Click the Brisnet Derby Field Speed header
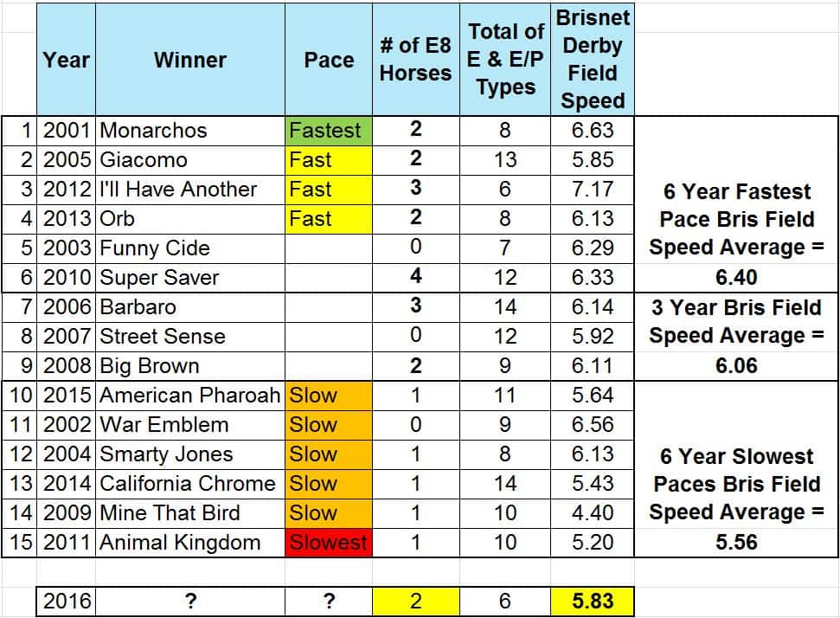Screen dimensions: 840x618 tap(593, 60)
